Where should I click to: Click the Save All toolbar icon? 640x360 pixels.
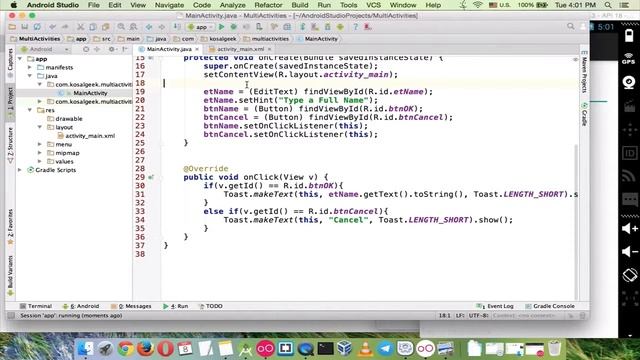(x=24, y=27)
